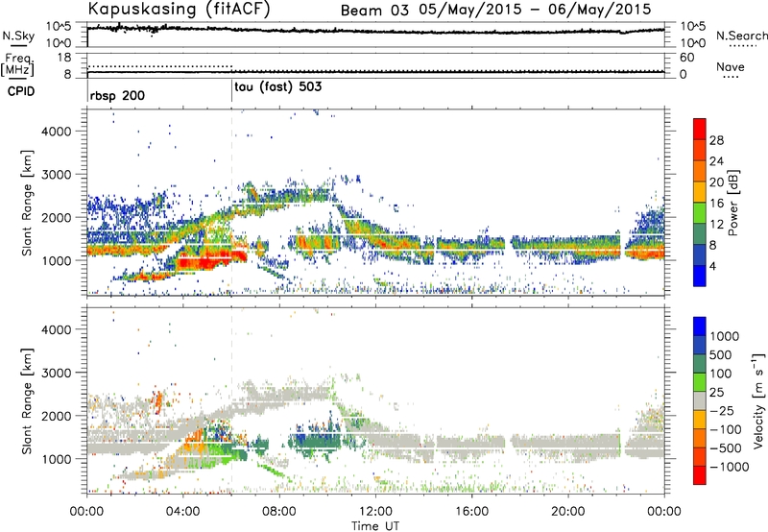Click the 4000 km tick in velocity panel
Viewport: 768px width, 532px height.
click(x=56, y=329)
